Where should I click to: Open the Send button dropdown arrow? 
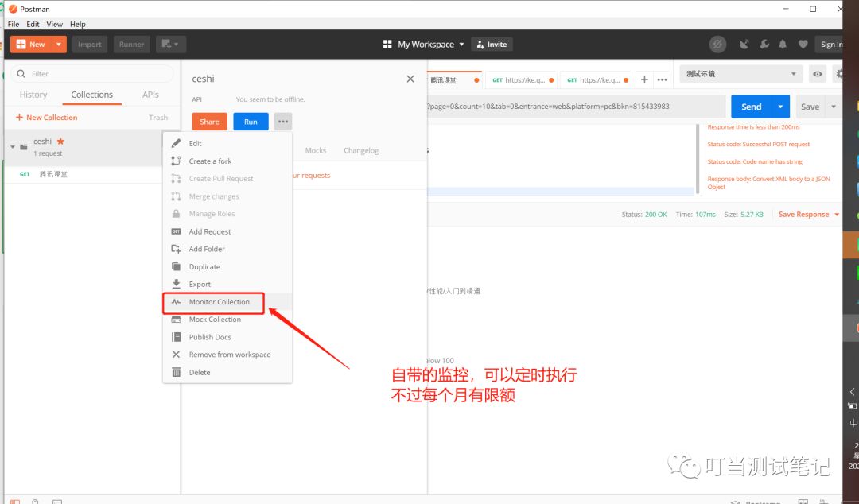[781, 107]
